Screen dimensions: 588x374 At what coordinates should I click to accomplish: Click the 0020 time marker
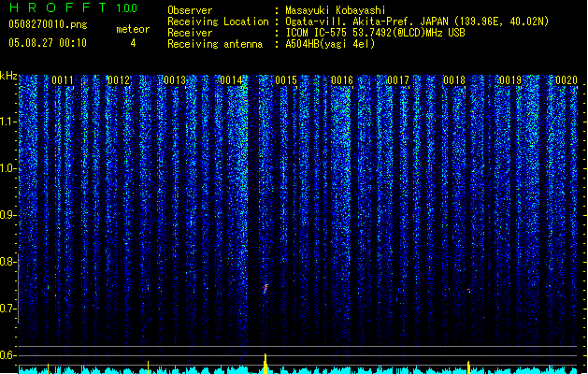pos(566,80)
